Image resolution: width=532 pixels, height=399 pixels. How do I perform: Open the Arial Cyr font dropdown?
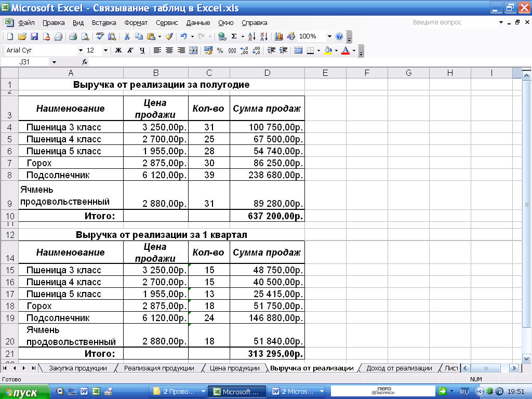click(x=81, y=50)
